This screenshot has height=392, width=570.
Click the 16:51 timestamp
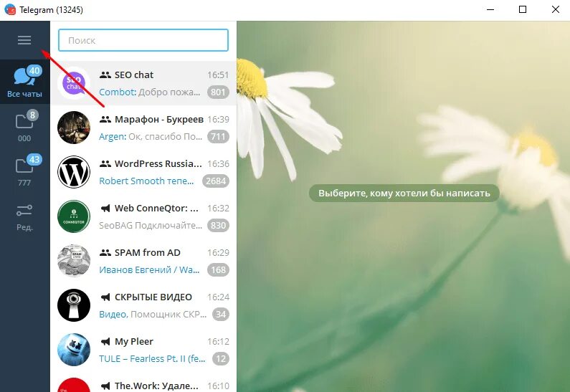pos(218,75)
